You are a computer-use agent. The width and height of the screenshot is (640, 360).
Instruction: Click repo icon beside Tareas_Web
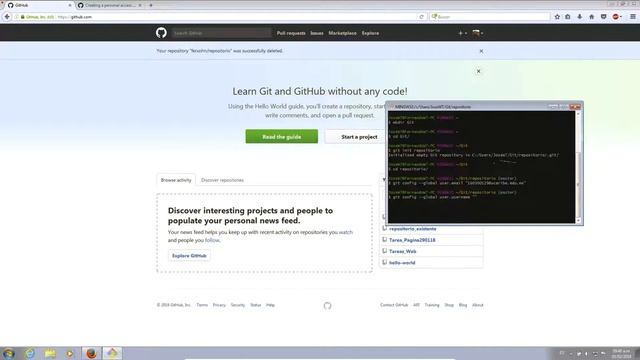click(x=384, y=251)
